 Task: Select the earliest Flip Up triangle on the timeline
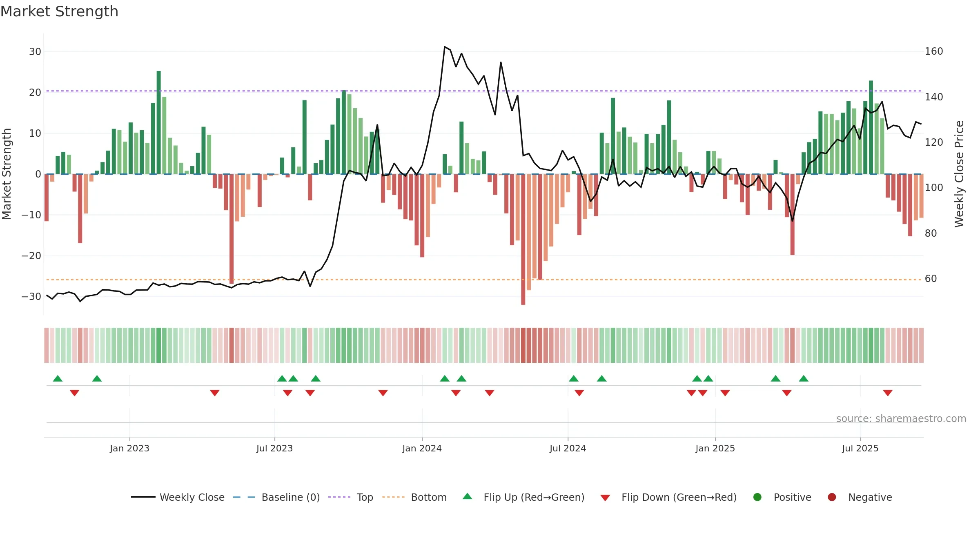58,378
